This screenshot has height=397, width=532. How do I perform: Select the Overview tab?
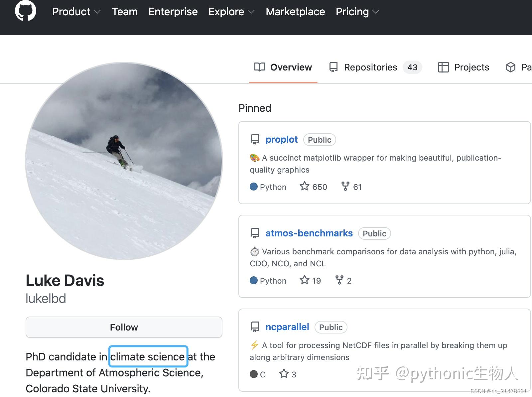point(283,67)
